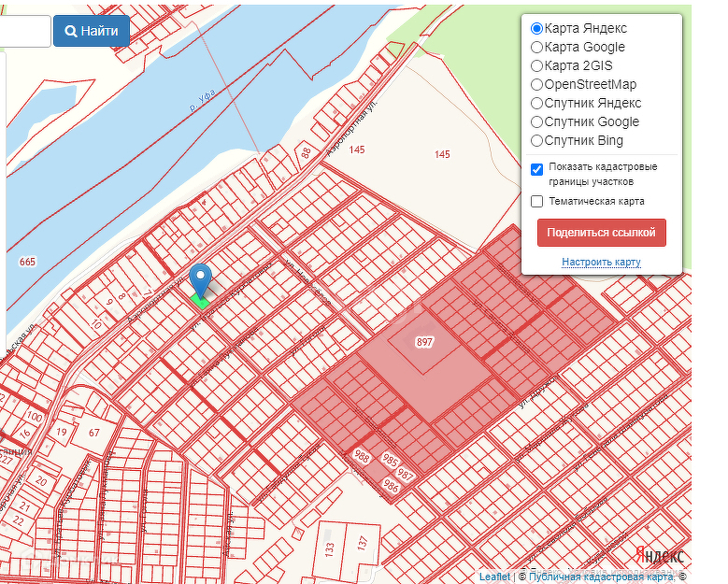
Task: Open Публичная кадастровая карта link
Action: pyautogui.click(x=601, y=577)
